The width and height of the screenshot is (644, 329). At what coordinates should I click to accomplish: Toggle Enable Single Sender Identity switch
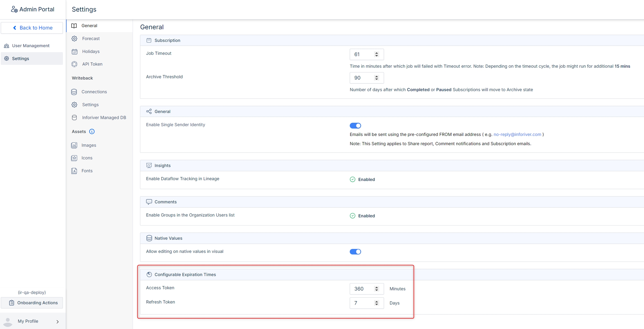[x=355, y=126]
